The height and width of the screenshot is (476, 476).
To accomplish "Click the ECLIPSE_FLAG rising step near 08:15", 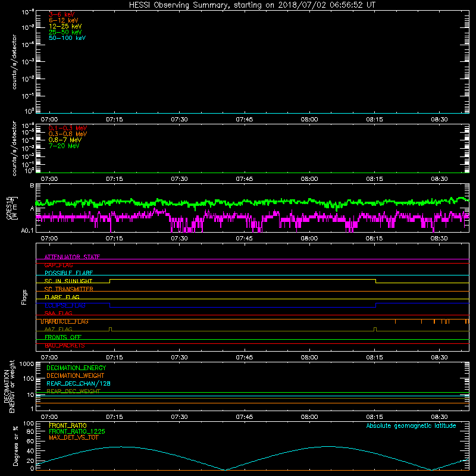I will [x=376, y=305].
